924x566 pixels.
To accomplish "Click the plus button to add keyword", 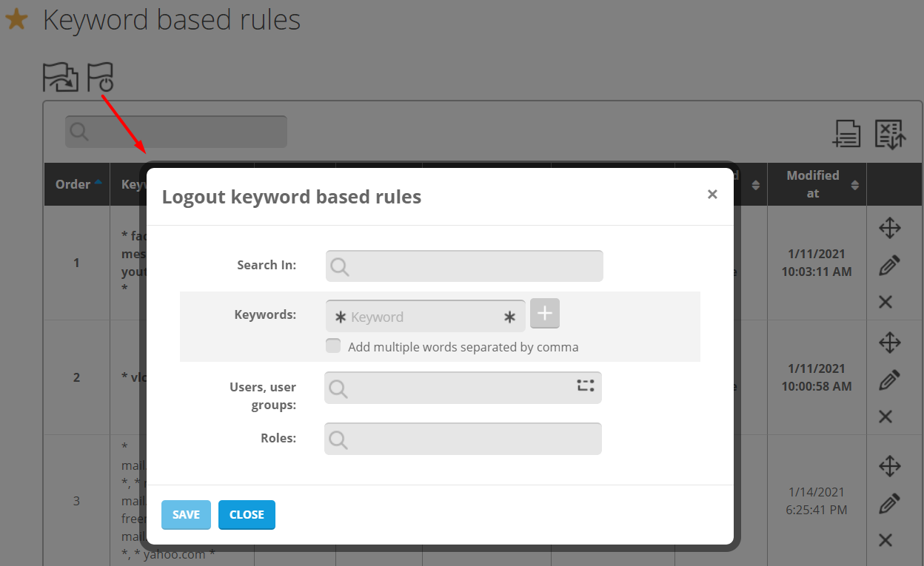I will [x=545, y=314].
